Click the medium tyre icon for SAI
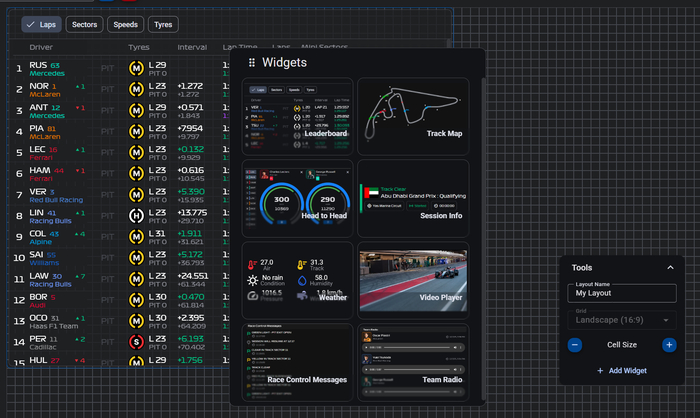Image resolution: width=700 pixels, height=418 pixels. click(136, 258)
